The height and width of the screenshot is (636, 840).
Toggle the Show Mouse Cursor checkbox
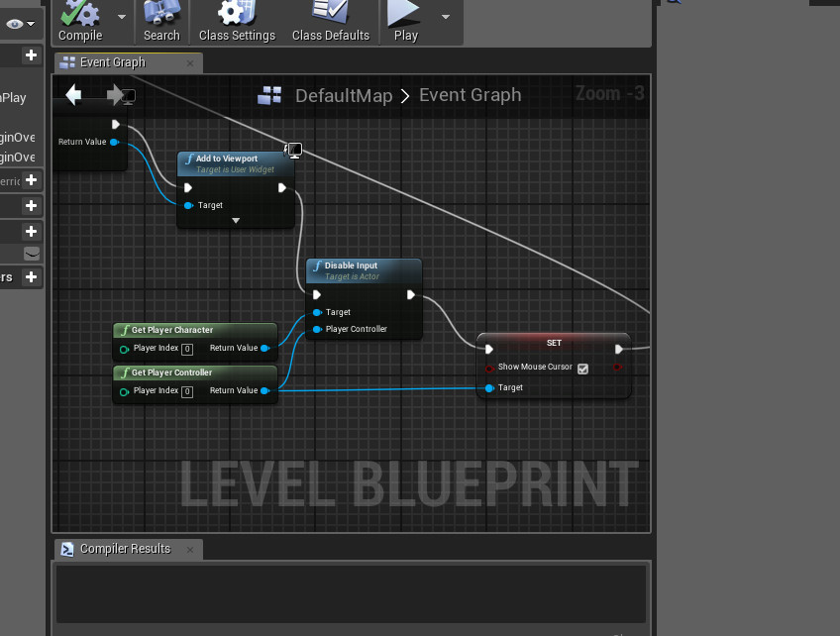click(582, 369)
